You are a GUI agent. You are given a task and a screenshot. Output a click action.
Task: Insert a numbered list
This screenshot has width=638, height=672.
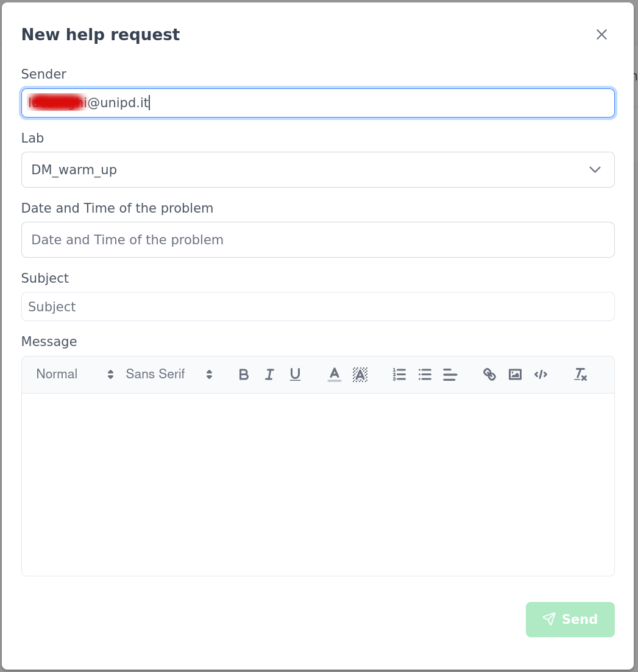coord(399,375)
